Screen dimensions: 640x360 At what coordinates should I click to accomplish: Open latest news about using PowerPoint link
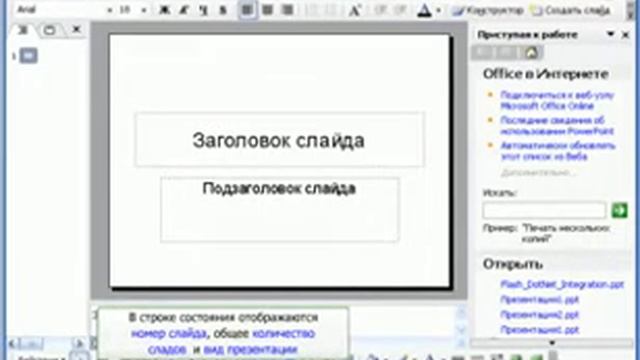point(557,126)
